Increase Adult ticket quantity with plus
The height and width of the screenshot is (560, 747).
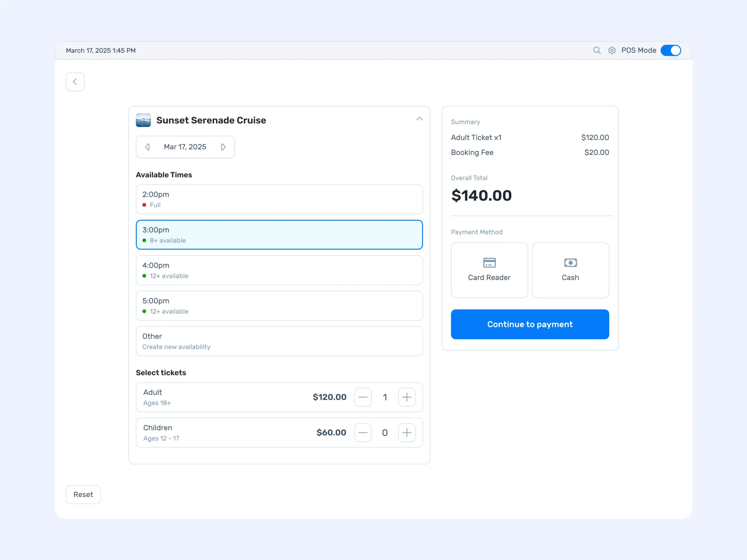click(406, 397)
